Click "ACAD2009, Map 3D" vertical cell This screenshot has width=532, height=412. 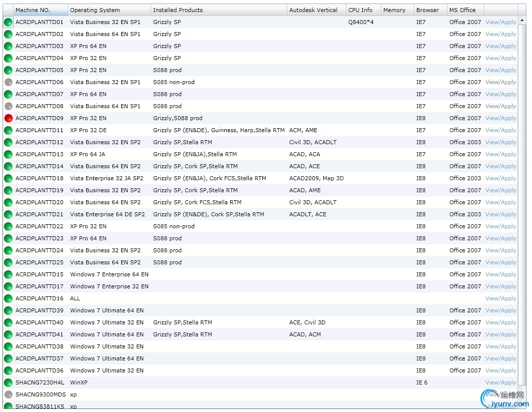316,178
